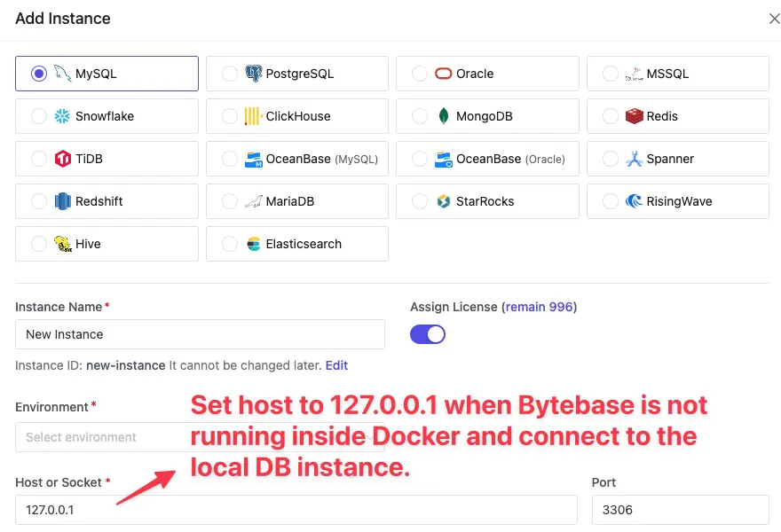Image resolution: width=781 pixels, height=532 pixels.
Task: Click the Redshift blue icon
Action: [x=62, y=201]
